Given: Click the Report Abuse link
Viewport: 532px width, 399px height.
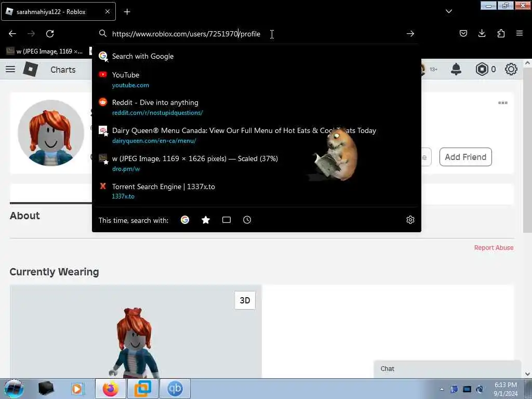Looking at the screenshot, I should click(494, 248).
